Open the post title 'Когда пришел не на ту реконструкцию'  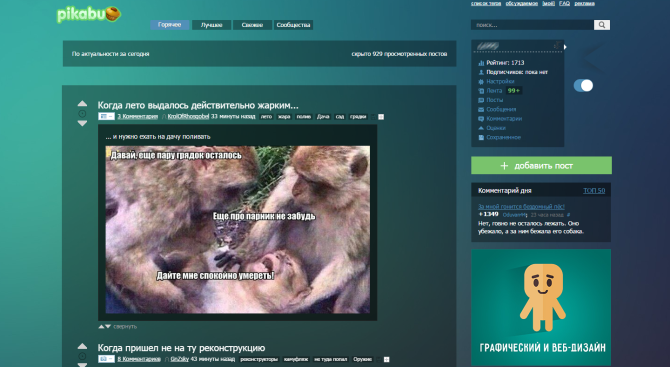pos(181,348)
